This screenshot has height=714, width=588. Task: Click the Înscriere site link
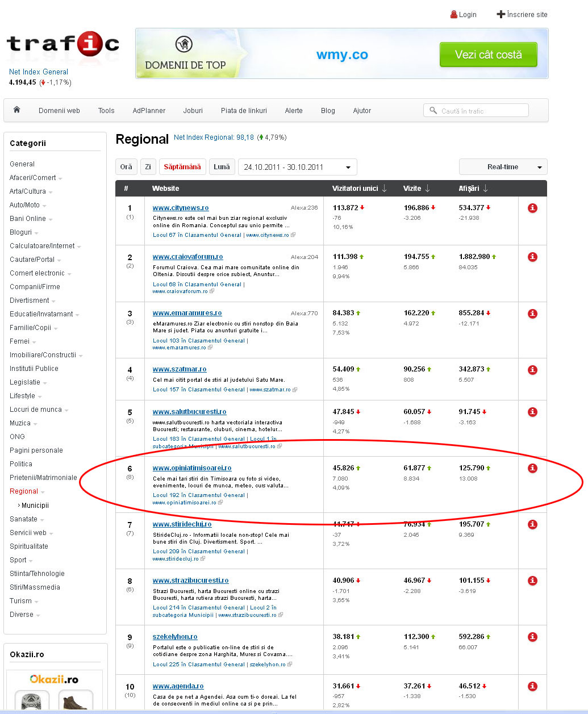pos(527,14)
